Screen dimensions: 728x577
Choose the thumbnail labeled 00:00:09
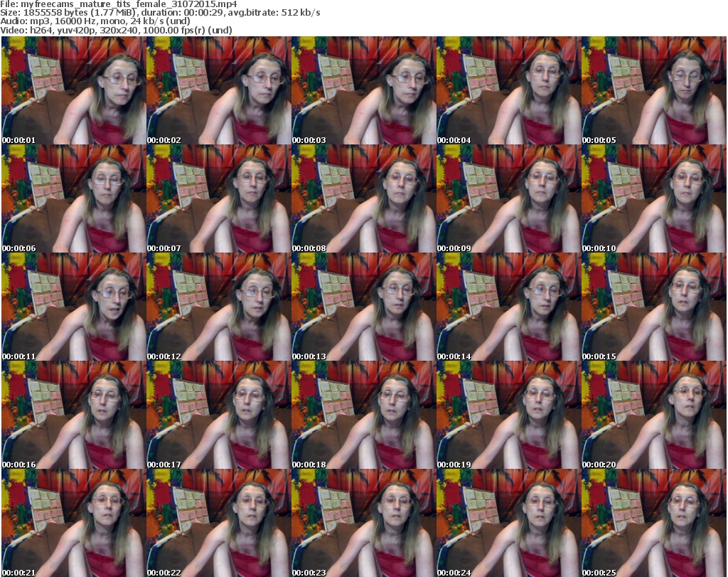click(x=508, y=198)
